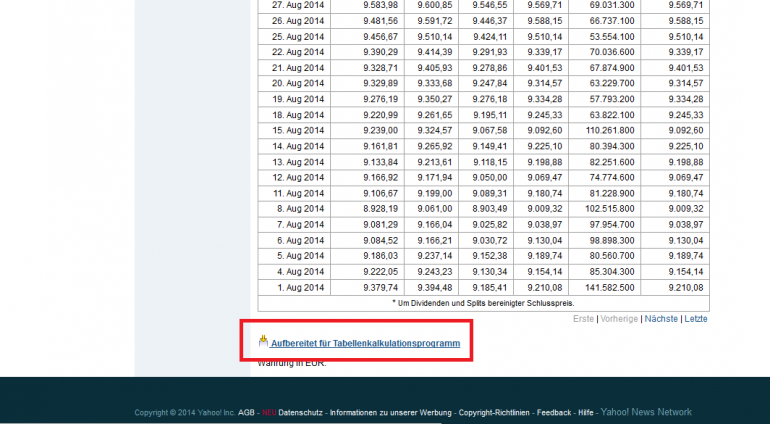Click volume value 141.582.500

click(x=610, y=287)
